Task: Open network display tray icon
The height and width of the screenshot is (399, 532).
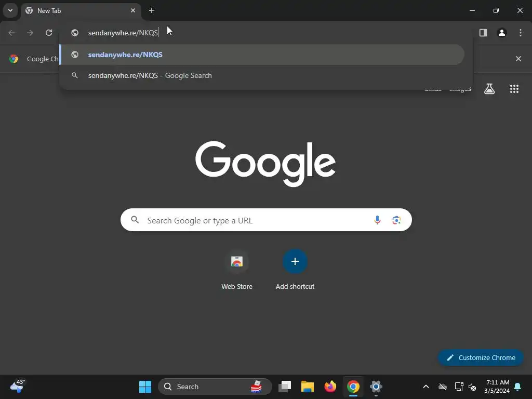Action: point(459,387)
